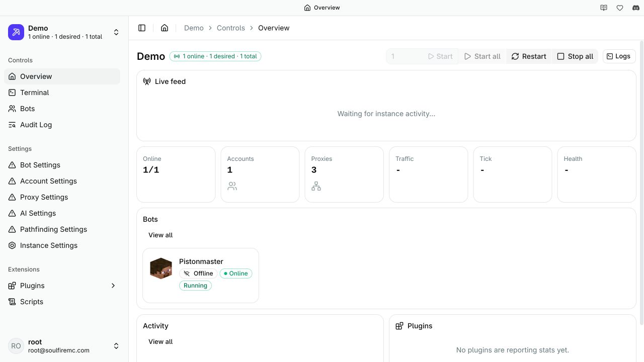Expand the Plugins submenu chevron
Screen dimensions: 644x362
pyautogui.click(x=113, y=286)
